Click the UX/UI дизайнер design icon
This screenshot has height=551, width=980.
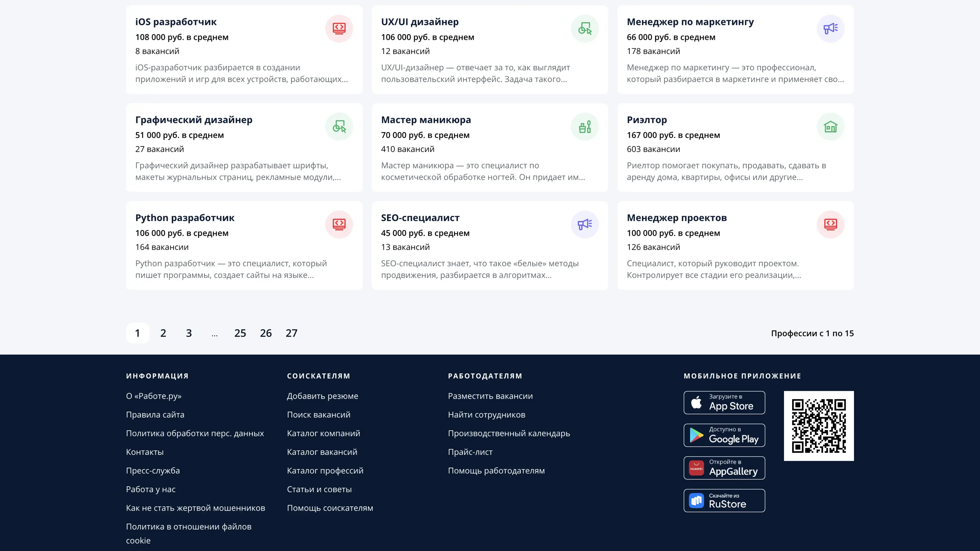tap(584, 29)
